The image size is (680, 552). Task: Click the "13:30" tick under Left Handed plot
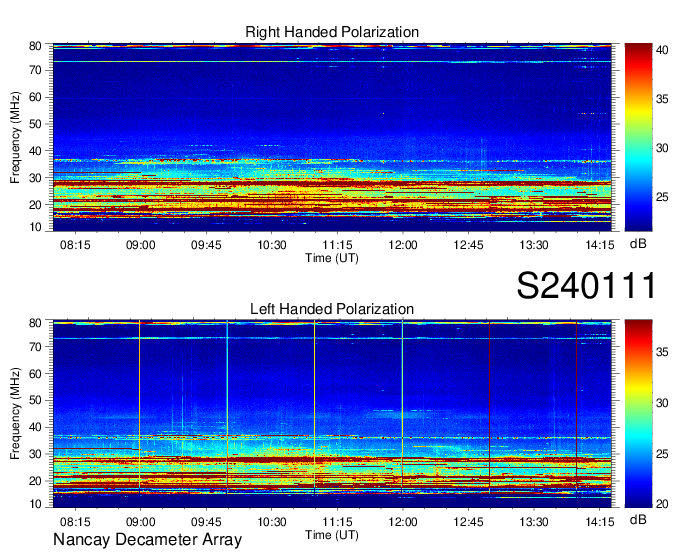coord(534,522)
